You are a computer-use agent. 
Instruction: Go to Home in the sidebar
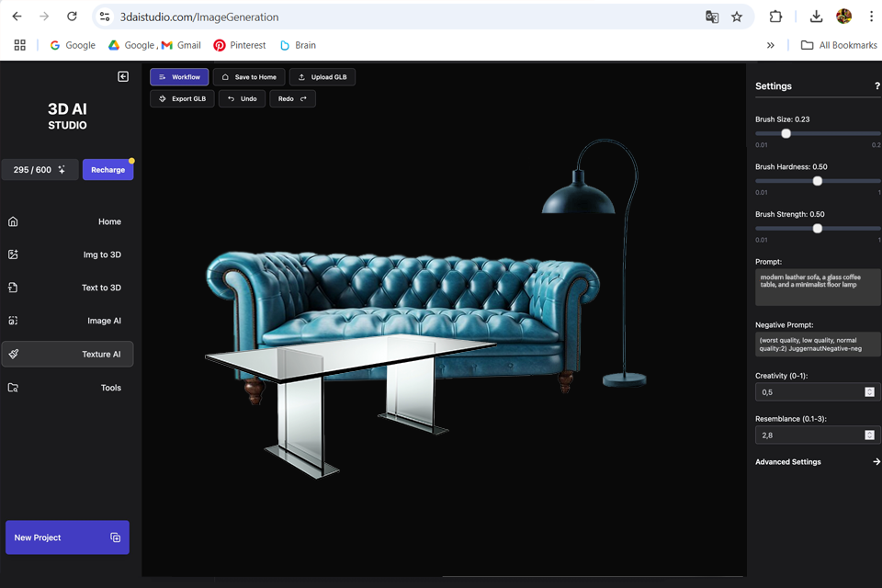tap(67, 221)
